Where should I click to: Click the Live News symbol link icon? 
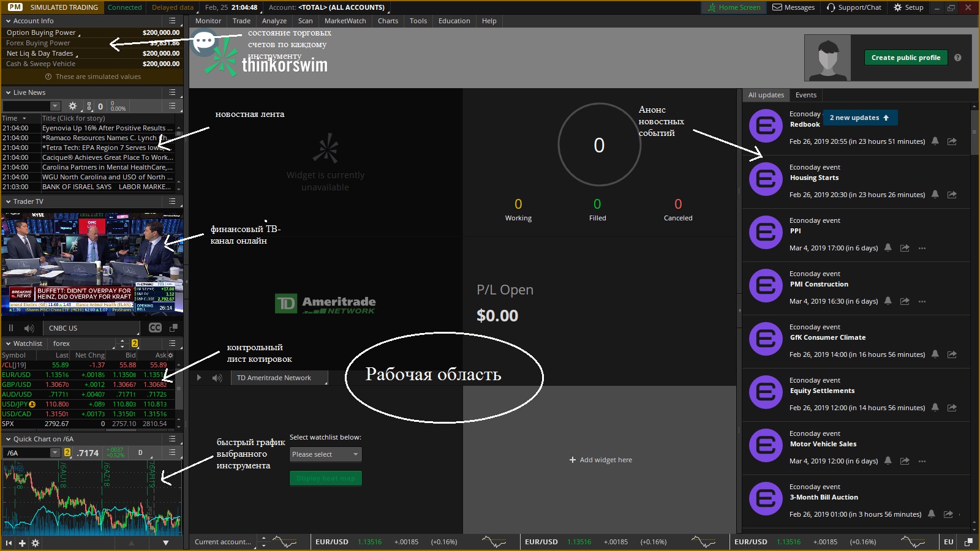point(89,106)
